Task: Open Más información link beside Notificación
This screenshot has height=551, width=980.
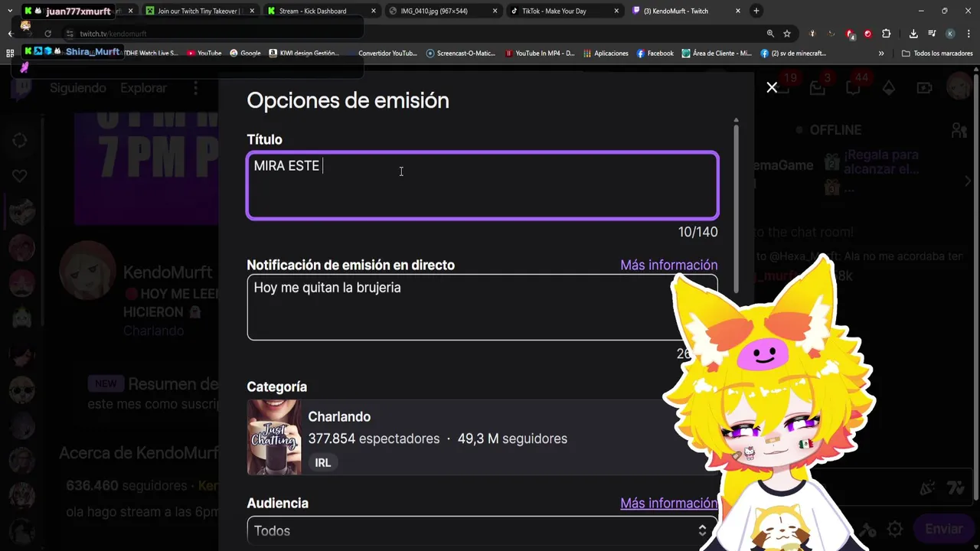Action: point(668,265)
